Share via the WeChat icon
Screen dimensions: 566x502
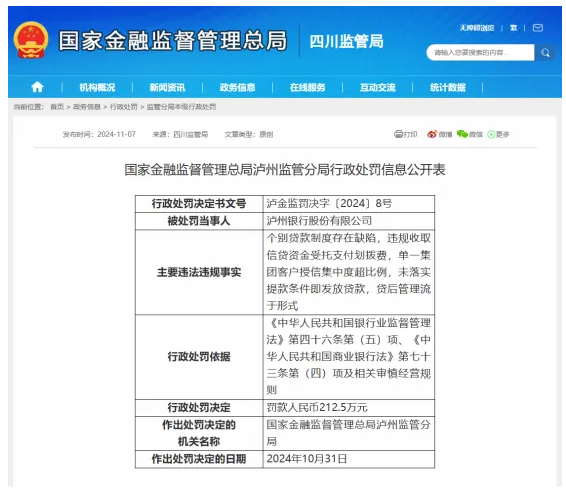[x=462, y=134]
